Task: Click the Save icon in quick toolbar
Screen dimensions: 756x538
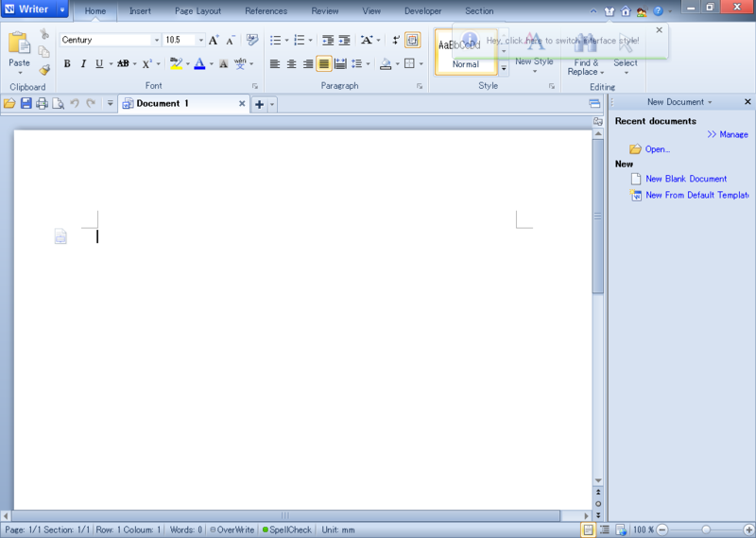Action: [x=26, y=103]
